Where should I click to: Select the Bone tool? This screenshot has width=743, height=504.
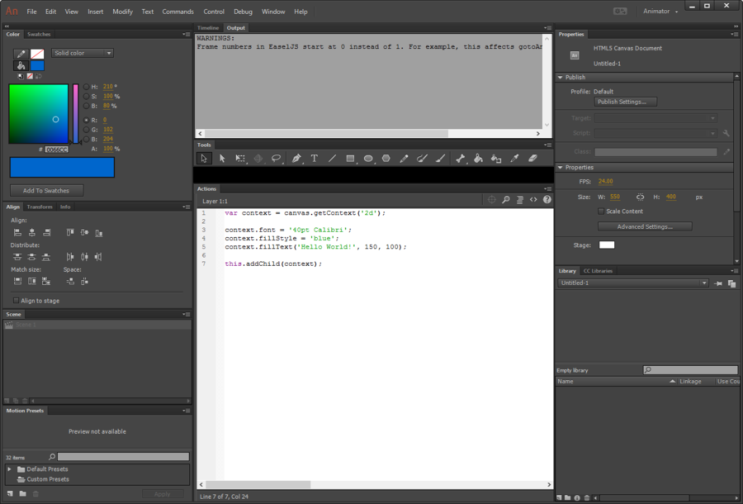coord(460,158)
